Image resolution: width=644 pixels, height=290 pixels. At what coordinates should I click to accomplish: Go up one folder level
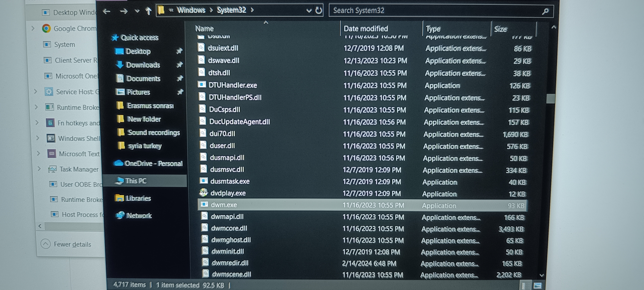point(149,11)
